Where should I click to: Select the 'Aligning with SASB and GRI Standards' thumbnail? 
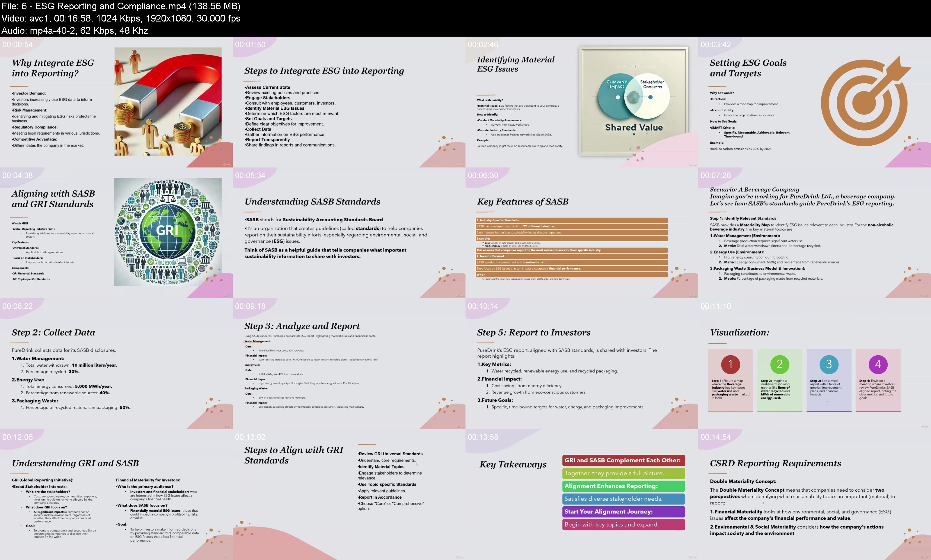coord(116,233)
